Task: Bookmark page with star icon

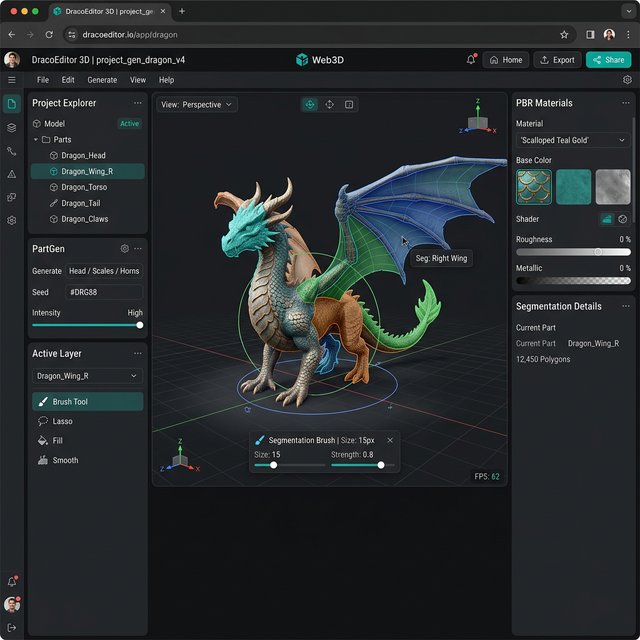Action: [x=564, y=35]
